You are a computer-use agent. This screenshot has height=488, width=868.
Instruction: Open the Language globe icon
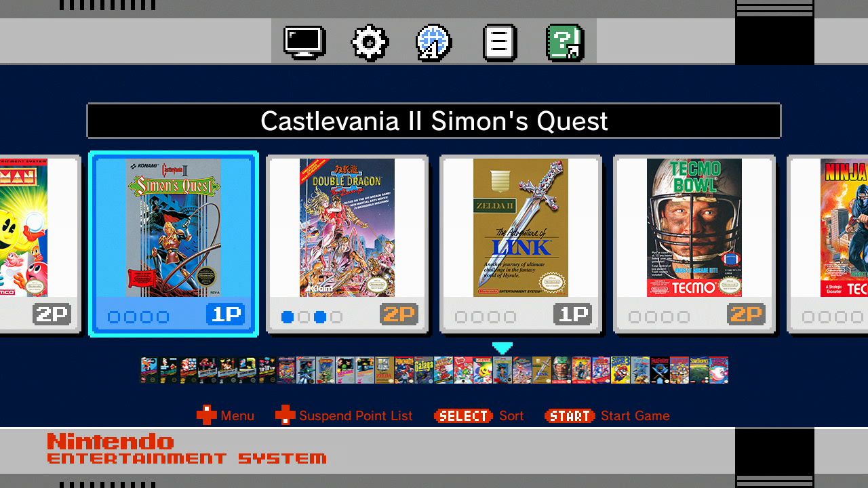(x=434, y=43)
